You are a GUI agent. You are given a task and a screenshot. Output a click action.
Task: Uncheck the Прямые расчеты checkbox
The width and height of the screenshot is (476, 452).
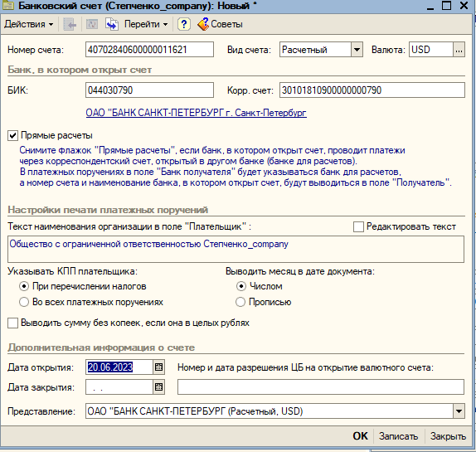tap(12, 136)
